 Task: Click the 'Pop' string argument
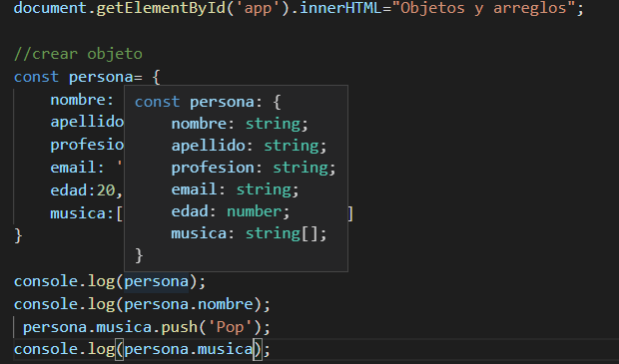pos(231,327)
